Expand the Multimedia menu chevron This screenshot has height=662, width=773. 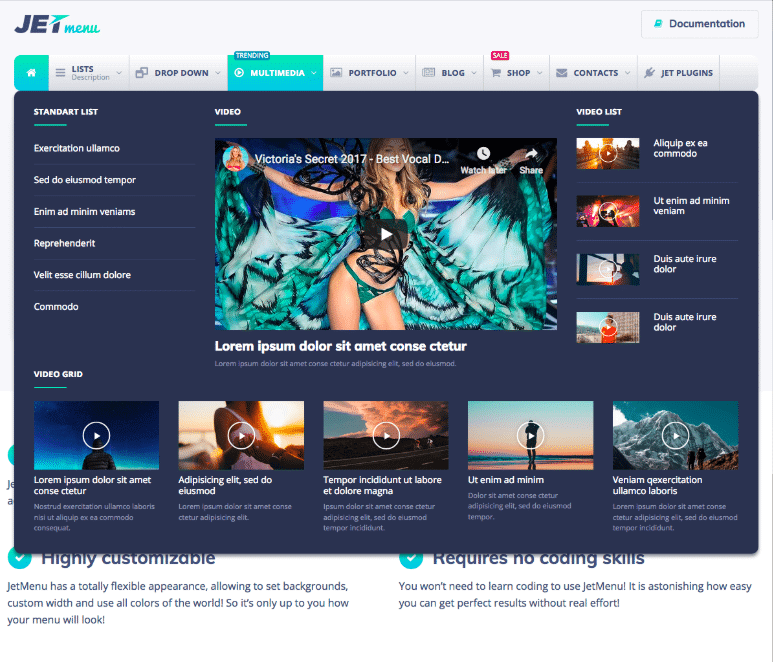(314, 73)
